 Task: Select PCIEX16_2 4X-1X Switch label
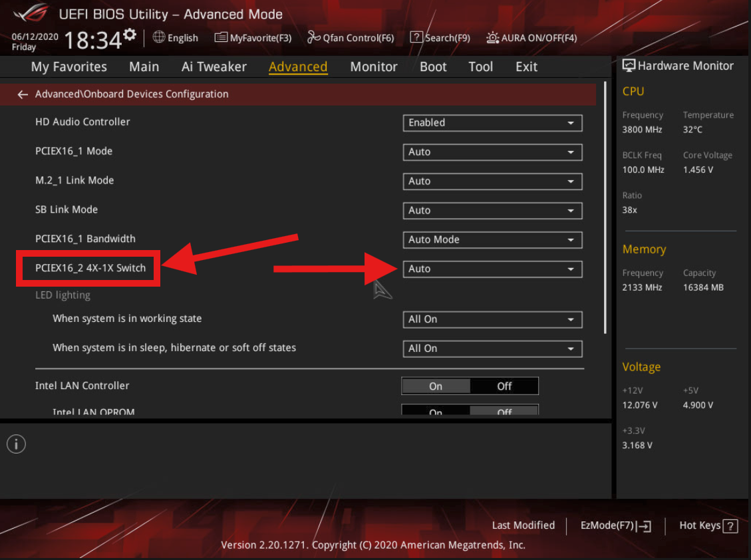90,268
